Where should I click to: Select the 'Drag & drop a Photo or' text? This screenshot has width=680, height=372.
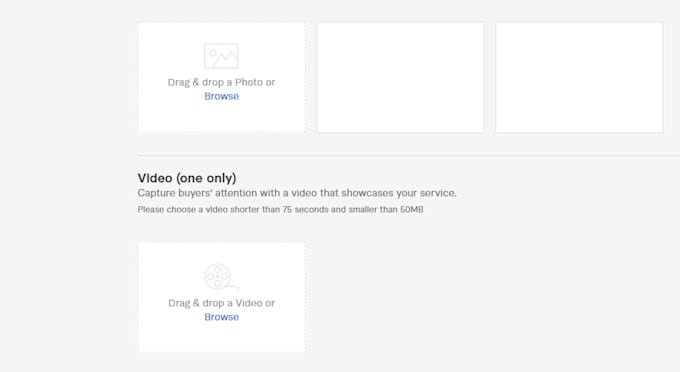[x=222, y=82]
